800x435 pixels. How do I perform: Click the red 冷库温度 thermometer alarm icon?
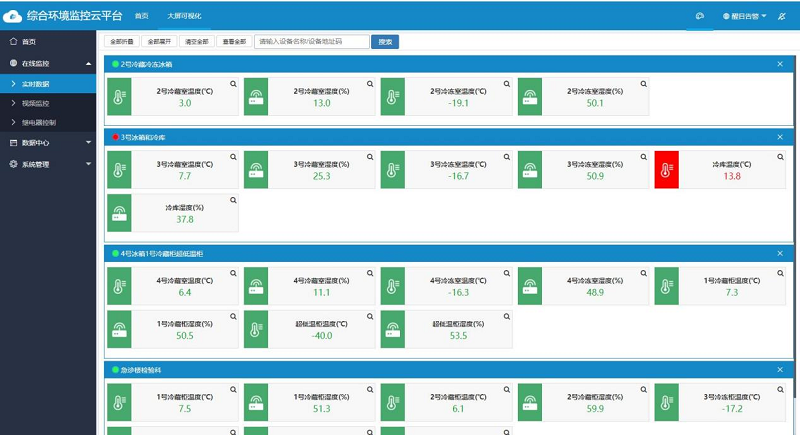[666, 170]
